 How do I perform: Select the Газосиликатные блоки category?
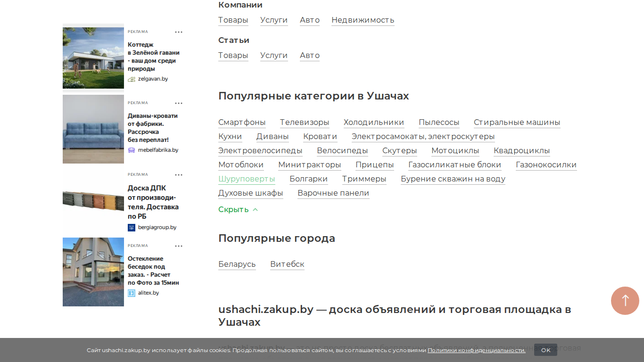[455, 165]
